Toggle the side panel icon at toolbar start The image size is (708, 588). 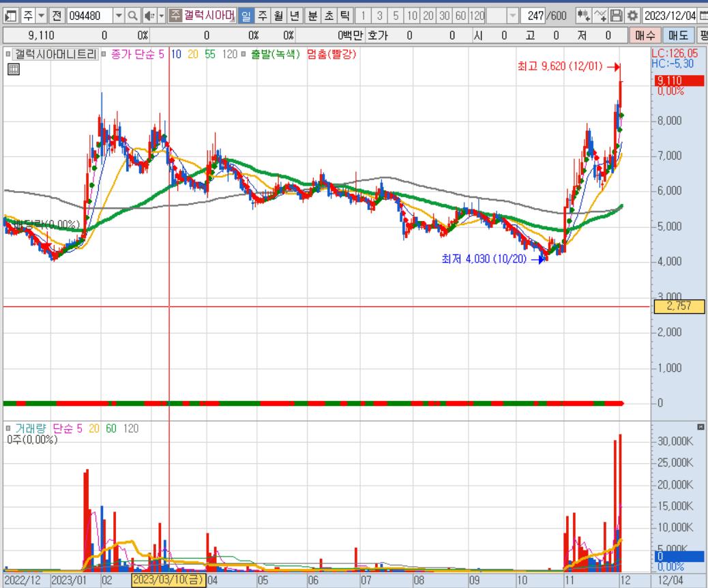coord(10,16)
